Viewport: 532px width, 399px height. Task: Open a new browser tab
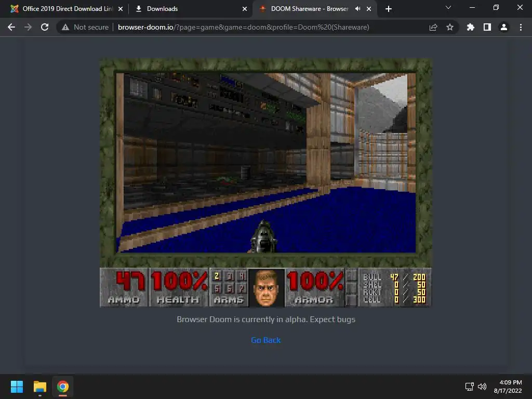point(389,9)
